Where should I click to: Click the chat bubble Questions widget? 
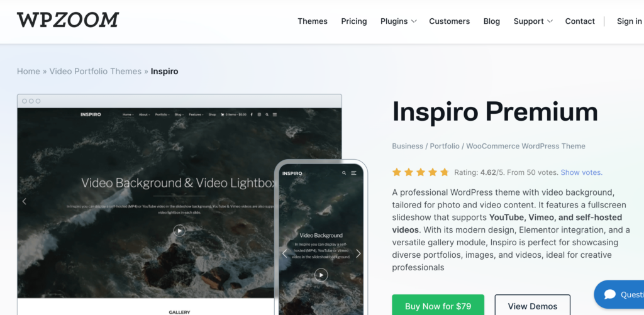tap(620, 294)
